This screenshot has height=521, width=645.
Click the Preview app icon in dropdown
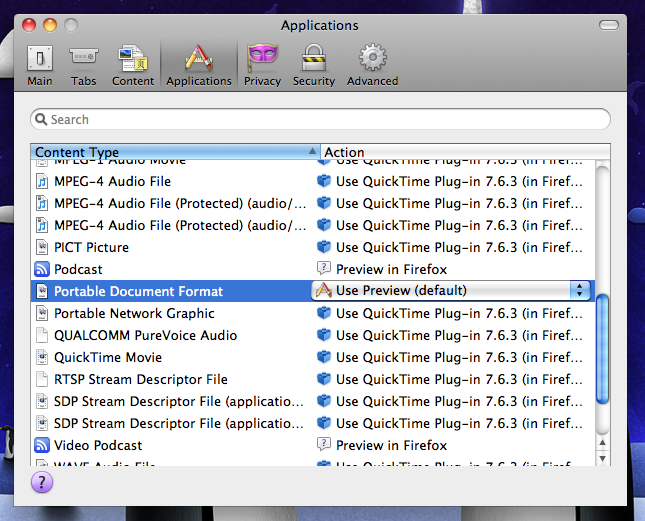pos(324,290)
